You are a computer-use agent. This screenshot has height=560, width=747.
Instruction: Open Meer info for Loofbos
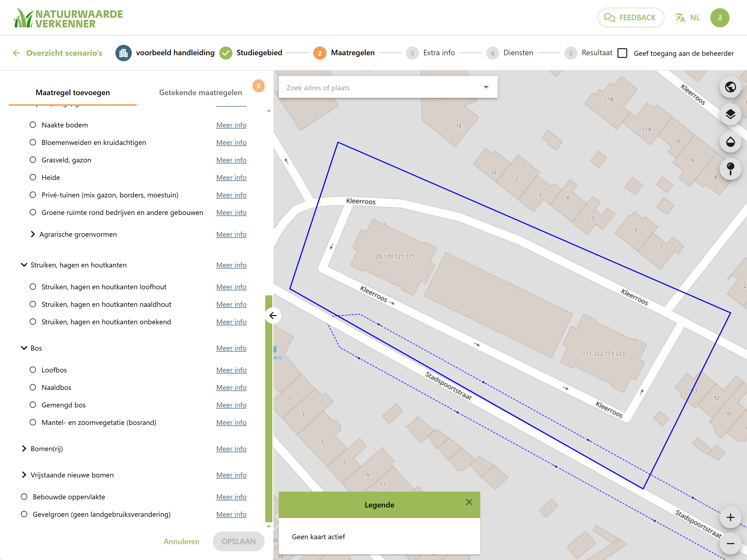(x=231, y=370)
